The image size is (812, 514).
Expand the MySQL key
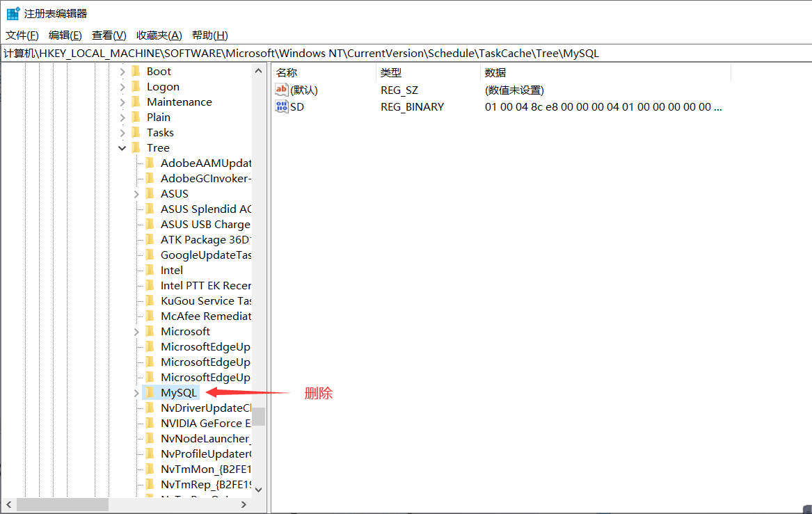coord(136,393)
